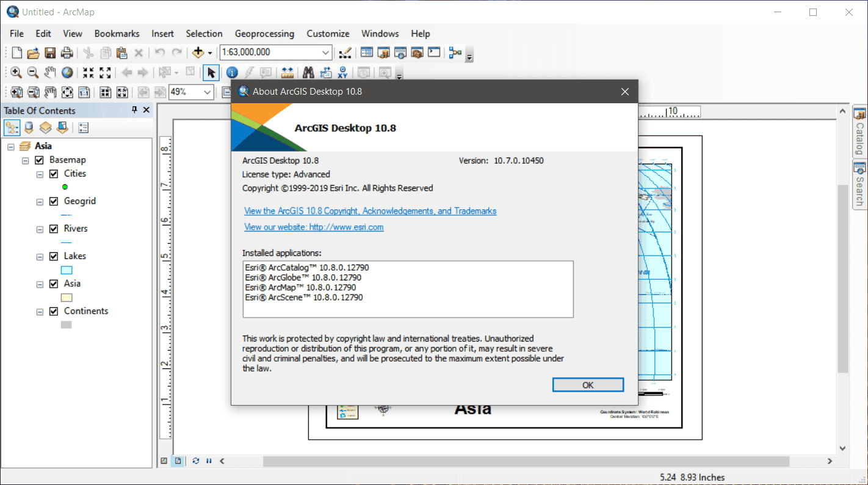
Task: Zoom to Full Extent globe icon
Action: [67, 73]
